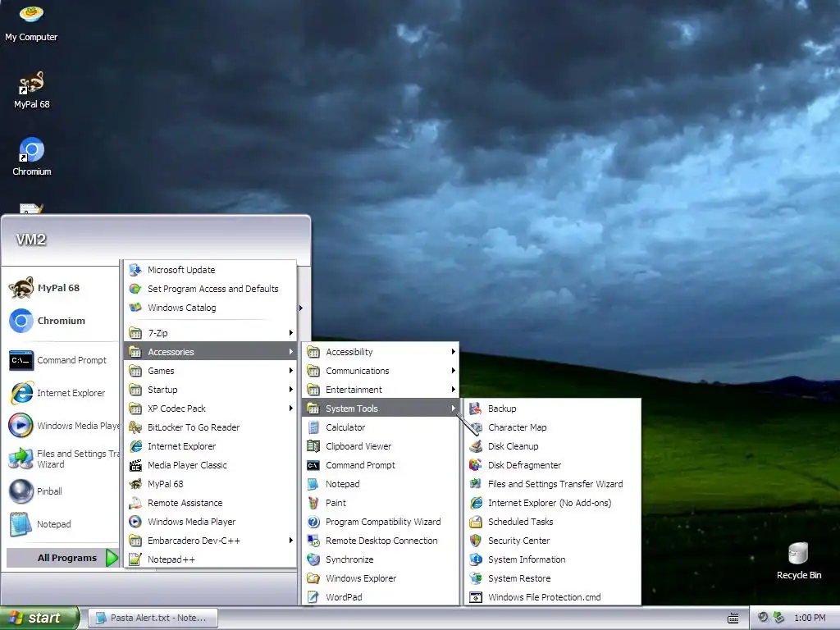The height and width of the screenshot is (630, 840).
Task: Open pinned Chromium in Start menu
Action: click(62, 321)
